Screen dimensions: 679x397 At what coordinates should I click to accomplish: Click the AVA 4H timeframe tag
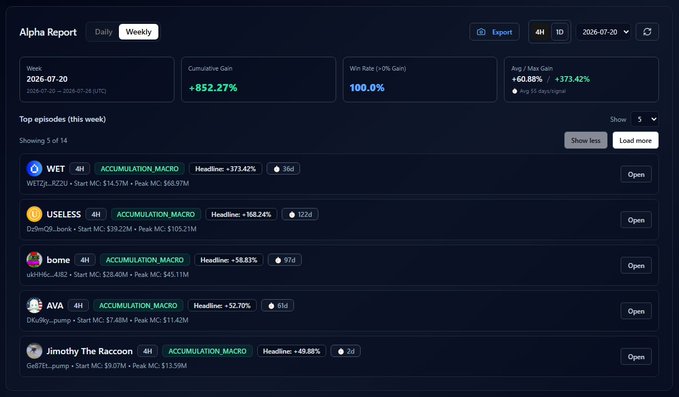click(x=78, y=306)
